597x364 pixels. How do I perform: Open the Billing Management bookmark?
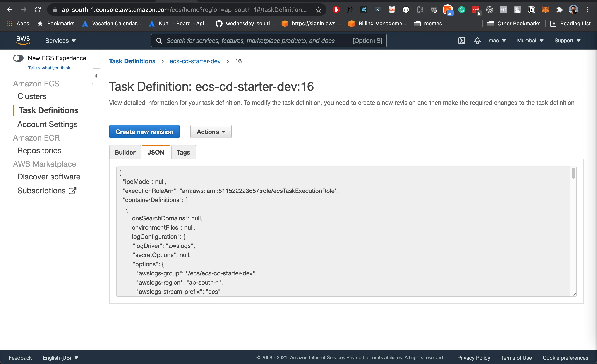coord(377,24)
